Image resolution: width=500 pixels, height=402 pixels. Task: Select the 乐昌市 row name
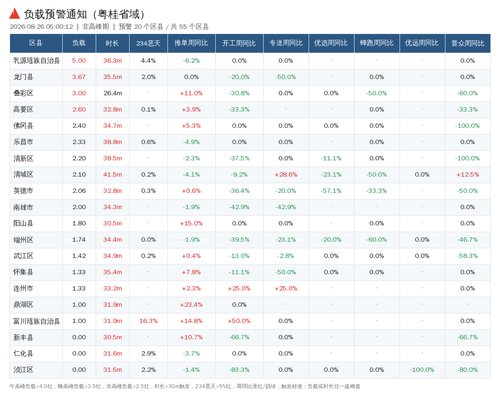(23, 142)
